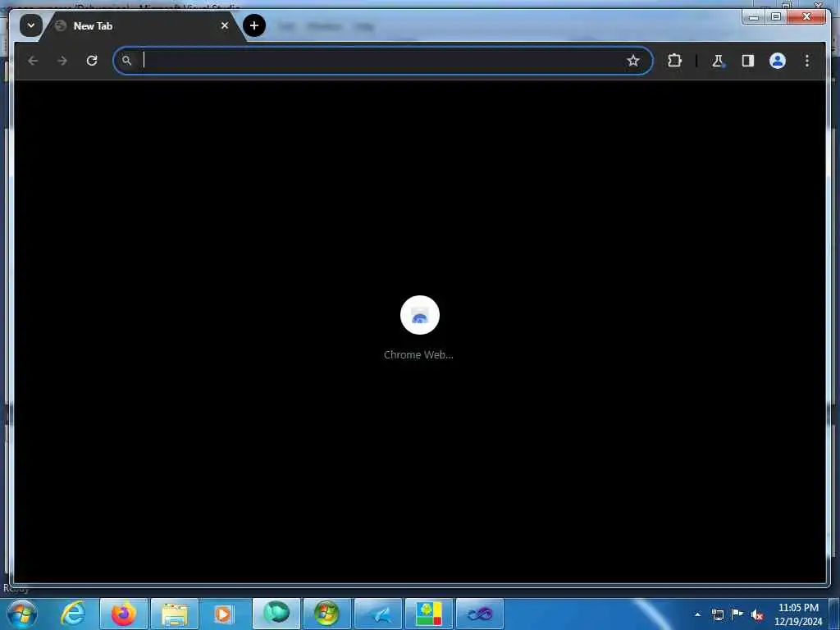Click the search magnifier in address bar
This screenshot has width=840, height=630.
pos(127,61)
